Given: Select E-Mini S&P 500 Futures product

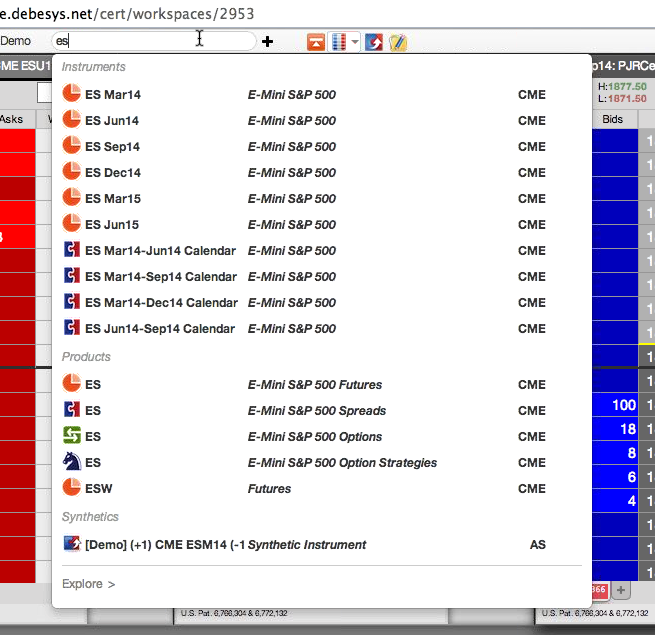Looking at the screenshot, I should [x=322, y=384].
